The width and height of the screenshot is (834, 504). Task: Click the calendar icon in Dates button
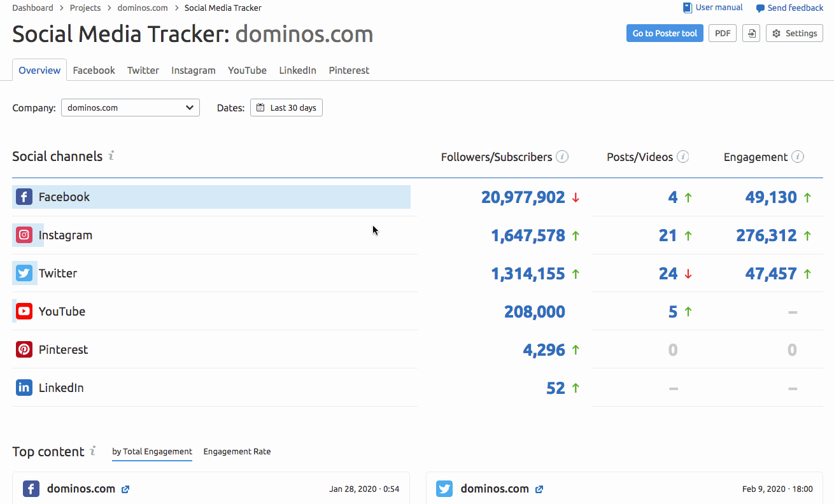(260, 108)
